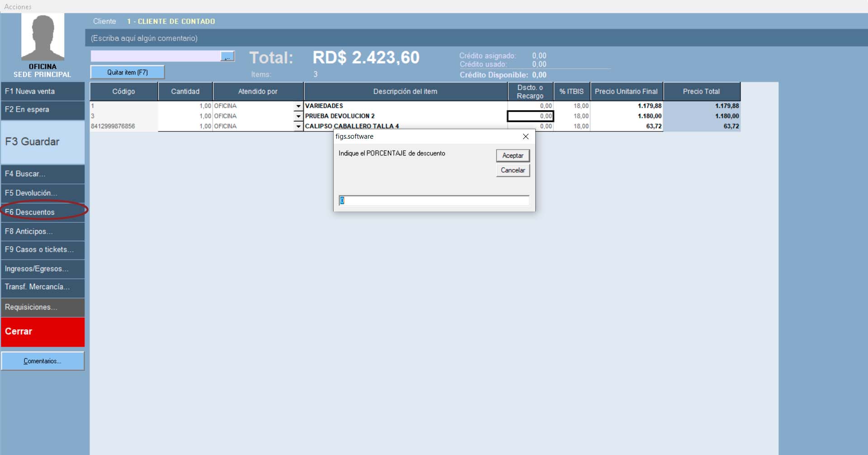Open item lookup ellipsis button
The image size is (868, 455).
227,56
